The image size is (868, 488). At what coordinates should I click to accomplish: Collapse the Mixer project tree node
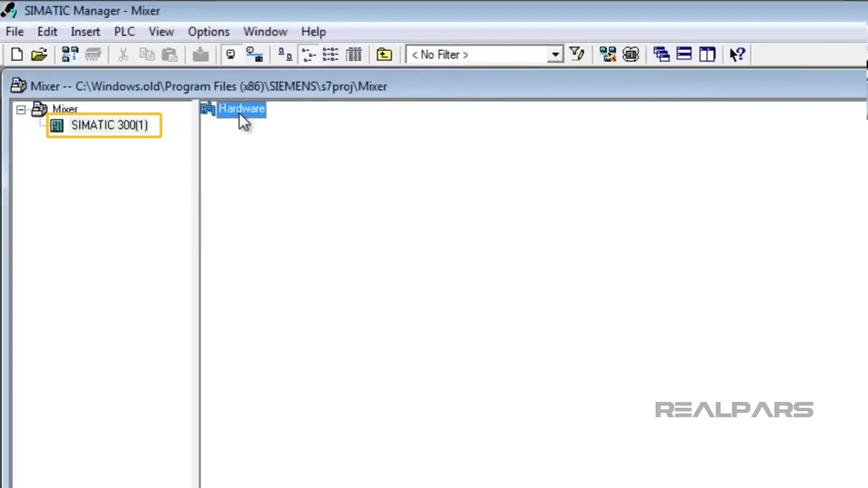point(21,110)
